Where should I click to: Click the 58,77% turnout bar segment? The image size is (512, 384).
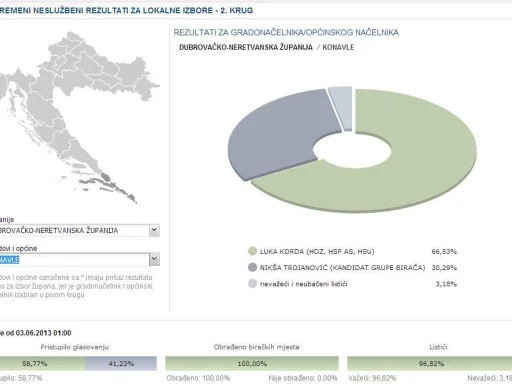43,363
